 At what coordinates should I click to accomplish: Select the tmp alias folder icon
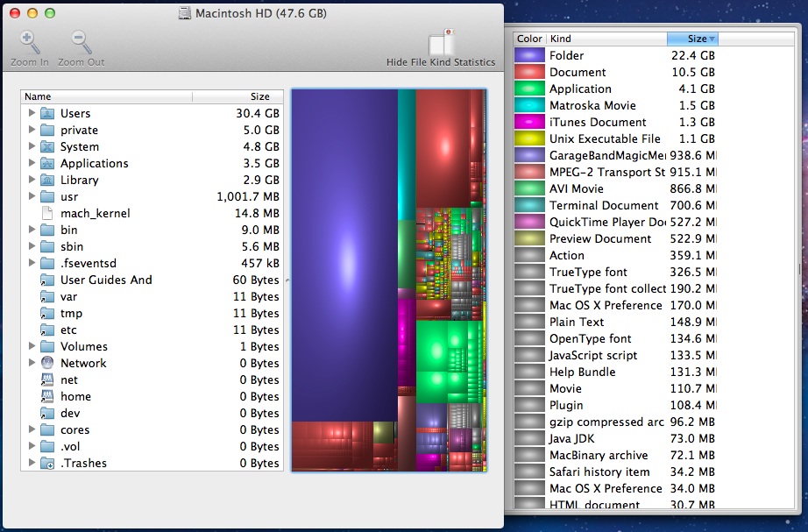47,314
